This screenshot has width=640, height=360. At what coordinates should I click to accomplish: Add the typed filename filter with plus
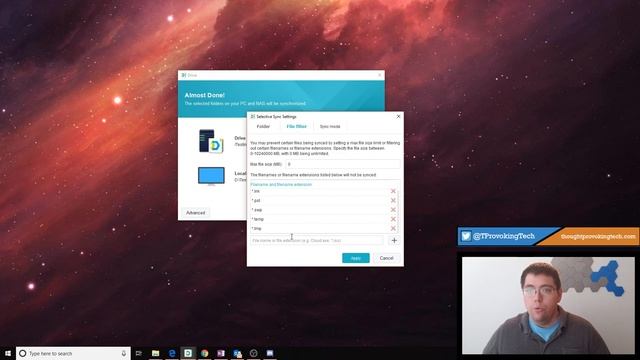click(x=394, y=240)
